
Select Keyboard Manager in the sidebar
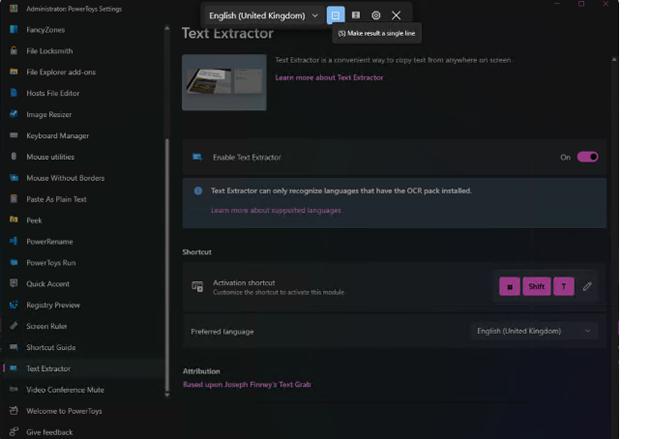click(57, 135)
